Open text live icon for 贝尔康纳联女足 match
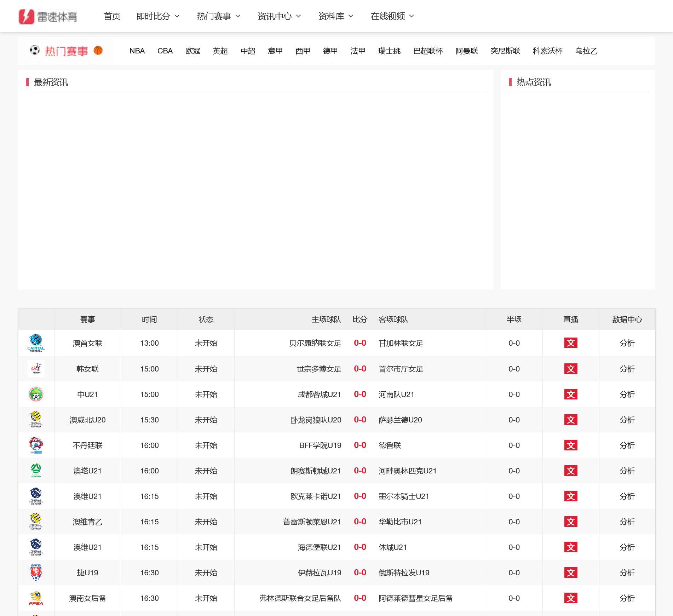The width and height of the screenshot is (673, 616). click(570, 343)
